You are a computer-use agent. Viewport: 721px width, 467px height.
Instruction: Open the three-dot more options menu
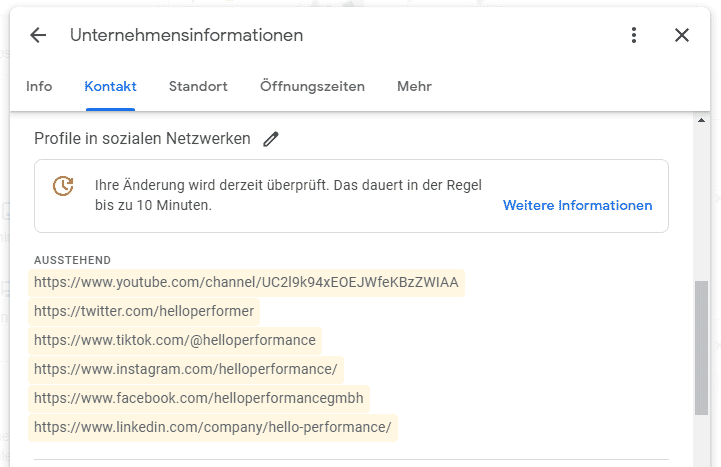coord(634,35)
